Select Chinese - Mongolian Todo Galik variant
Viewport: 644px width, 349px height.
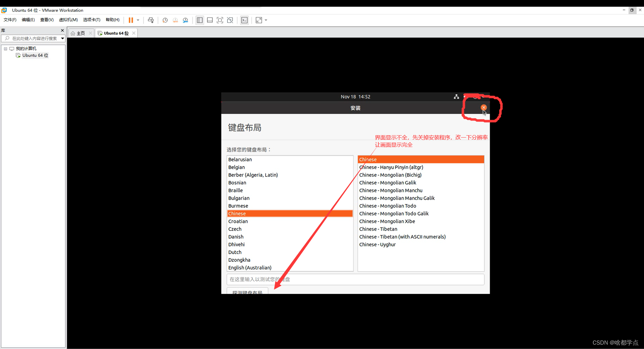(x=421, y=213)
